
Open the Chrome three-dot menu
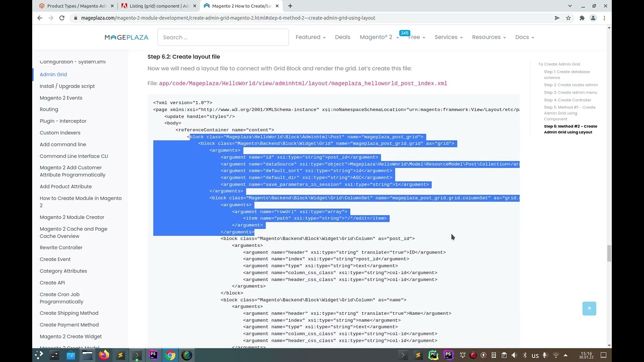[604, 18]
